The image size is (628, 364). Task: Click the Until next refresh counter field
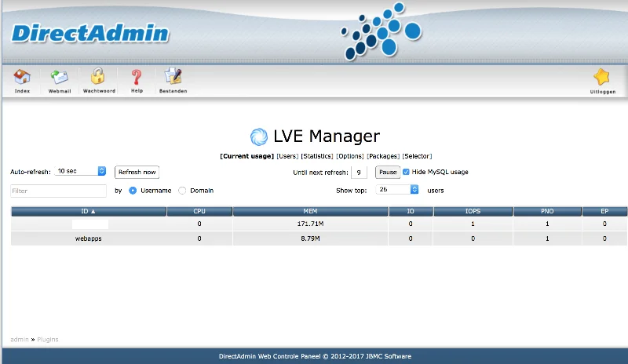point(359,172)
